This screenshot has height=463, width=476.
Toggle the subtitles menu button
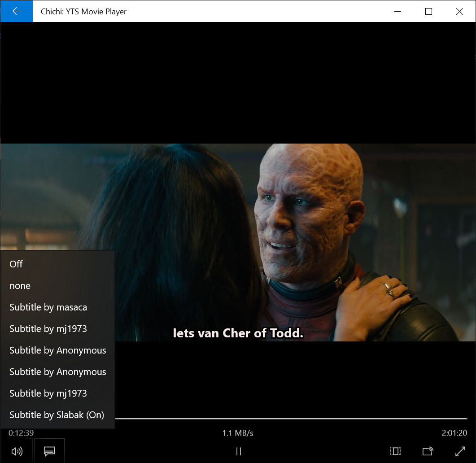click(49, 451)
